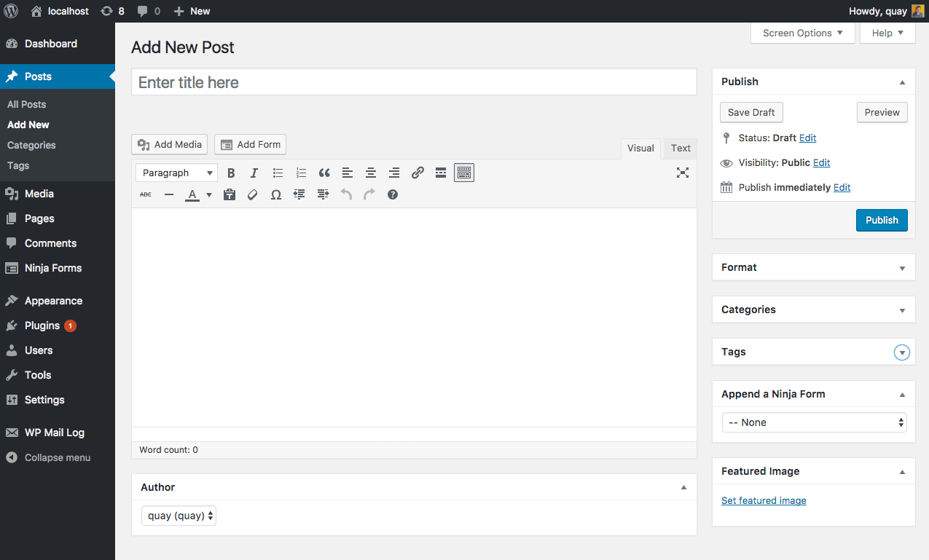The height and width of the screenshot is (560, 929).
Task: Click the post title input field
Action: [414, 82]
